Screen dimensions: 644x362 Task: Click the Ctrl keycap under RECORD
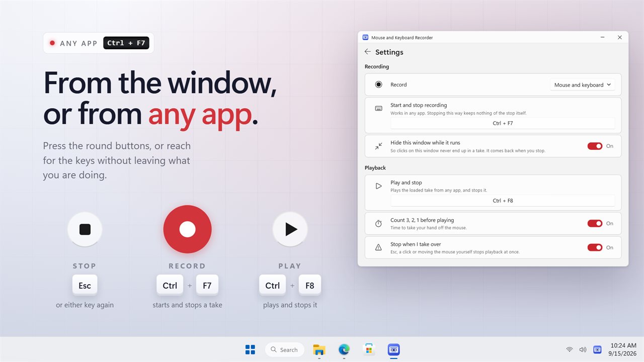[170, 286]
